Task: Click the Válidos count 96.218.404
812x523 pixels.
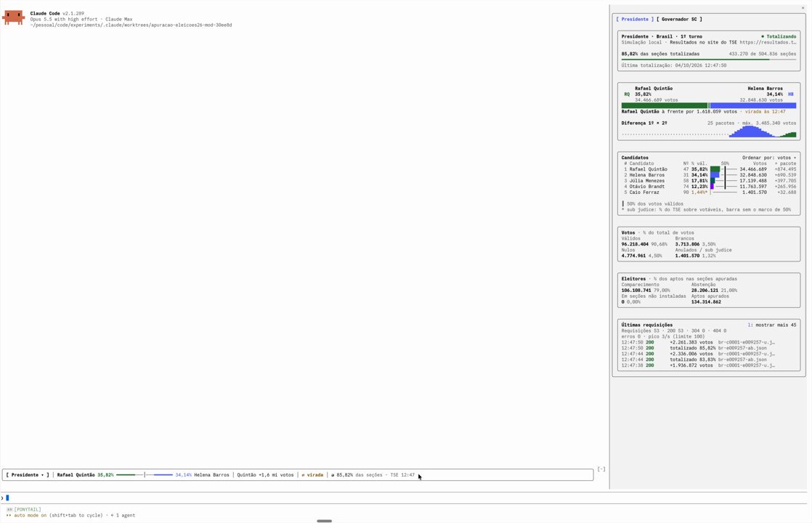Action: click(635, 244)
